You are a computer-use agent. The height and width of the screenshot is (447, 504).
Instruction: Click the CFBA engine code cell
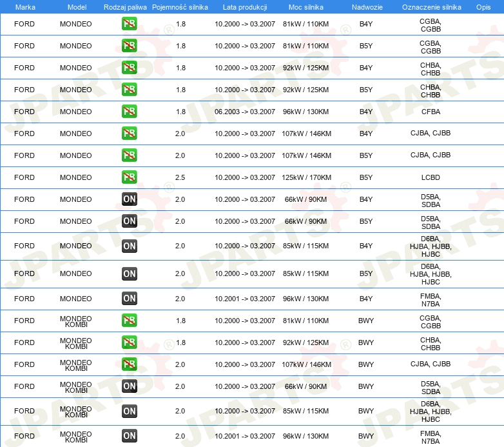(431, 112)
